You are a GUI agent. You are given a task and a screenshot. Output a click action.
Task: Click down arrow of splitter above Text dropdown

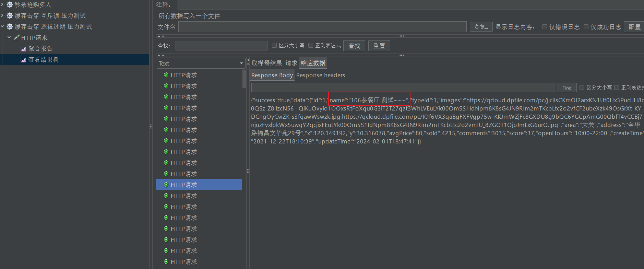coord(163,55)
